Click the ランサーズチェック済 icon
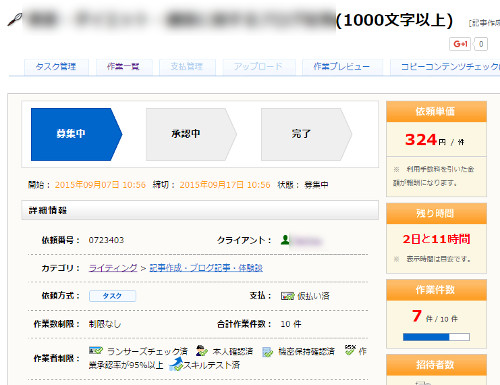500x385 pixels. point(96,351)
